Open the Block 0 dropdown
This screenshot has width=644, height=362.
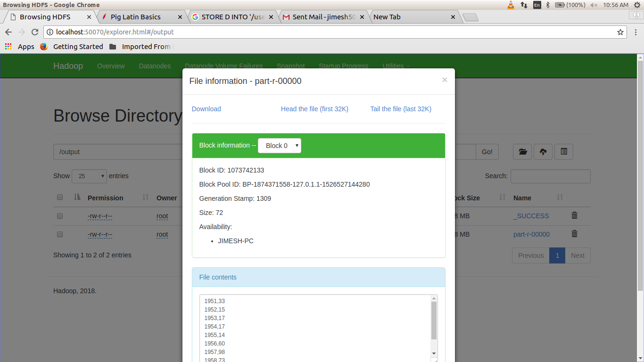pyautogui.click(x=280, y=146)
